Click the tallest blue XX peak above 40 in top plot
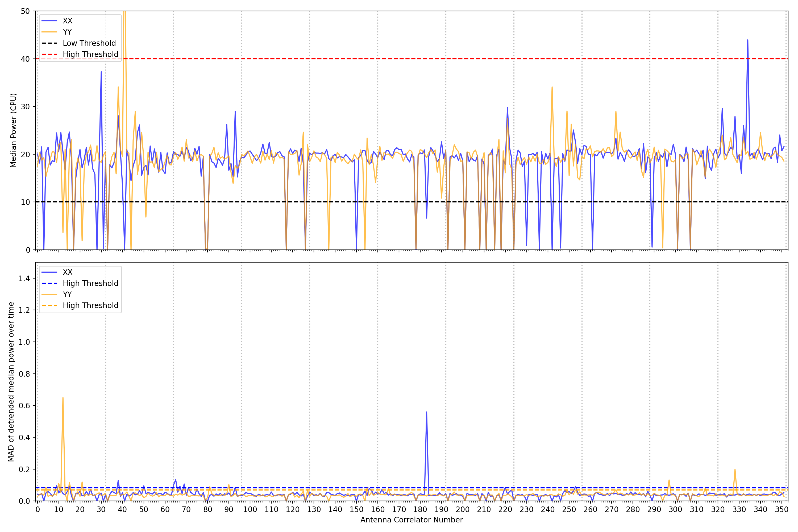This screenshot has height=532, width=798. pos(747,41)
